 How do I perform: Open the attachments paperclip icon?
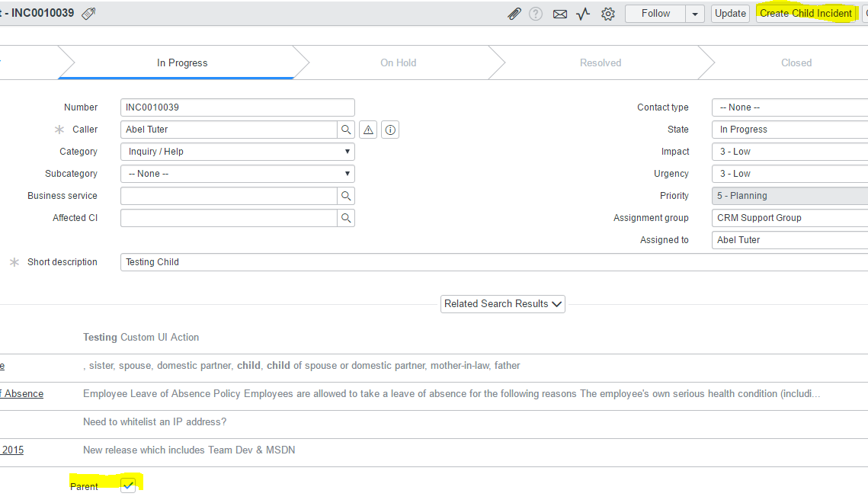pos(514,14)
